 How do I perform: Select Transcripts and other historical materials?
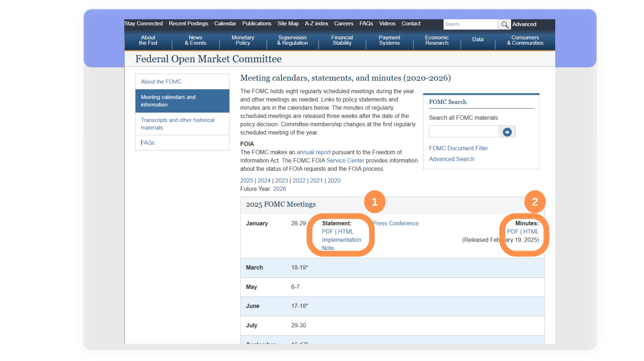(182, 124)
